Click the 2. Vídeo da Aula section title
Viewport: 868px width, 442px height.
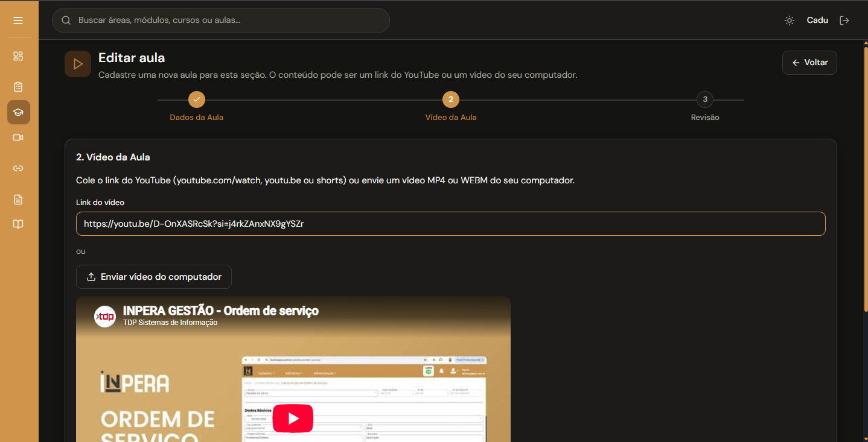point(113,157)
